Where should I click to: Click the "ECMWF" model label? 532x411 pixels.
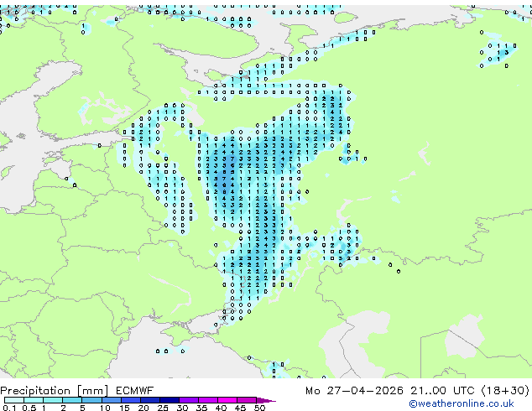point(134,391)
